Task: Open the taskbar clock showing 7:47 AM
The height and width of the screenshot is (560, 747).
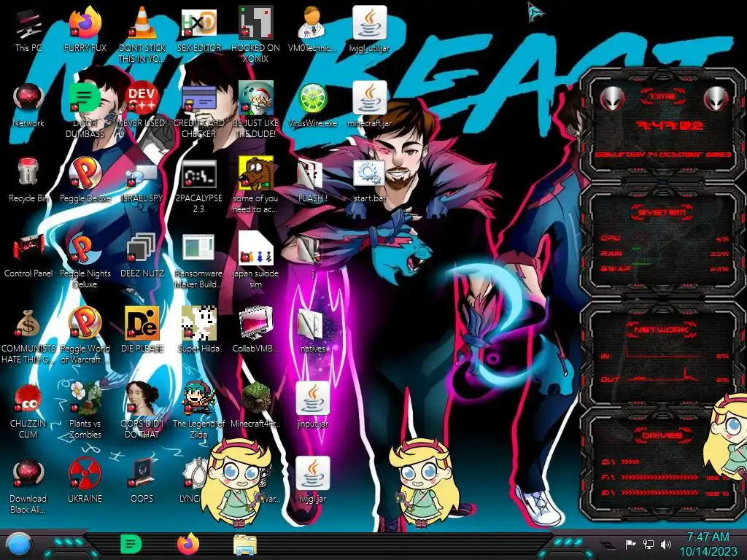Action: click(x=708, y=544)
